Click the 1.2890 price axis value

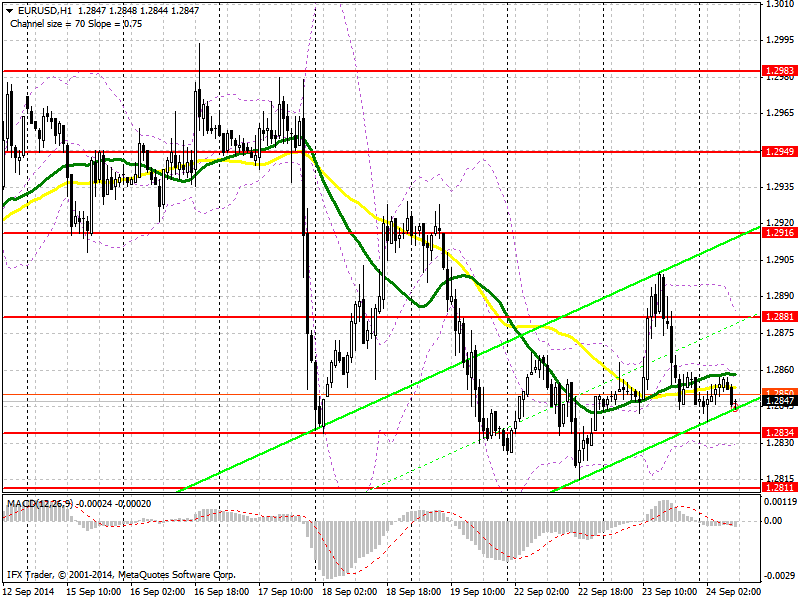(x=780, y=296)
